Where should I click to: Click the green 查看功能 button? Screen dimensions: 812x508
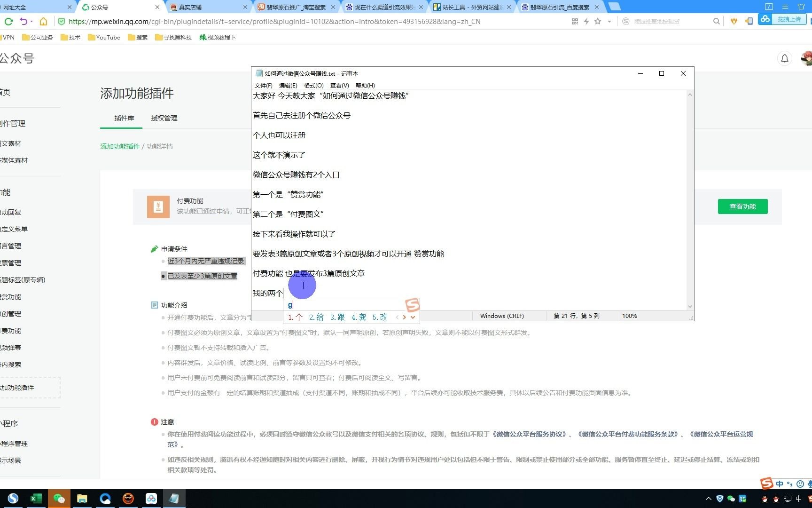742,206
